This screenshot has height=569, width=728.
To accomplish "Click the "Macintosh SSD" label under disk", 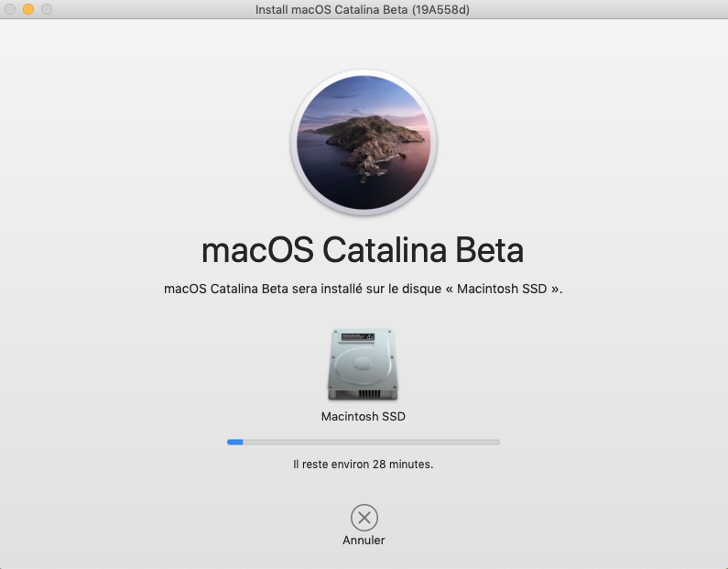I will coord(363,417).
